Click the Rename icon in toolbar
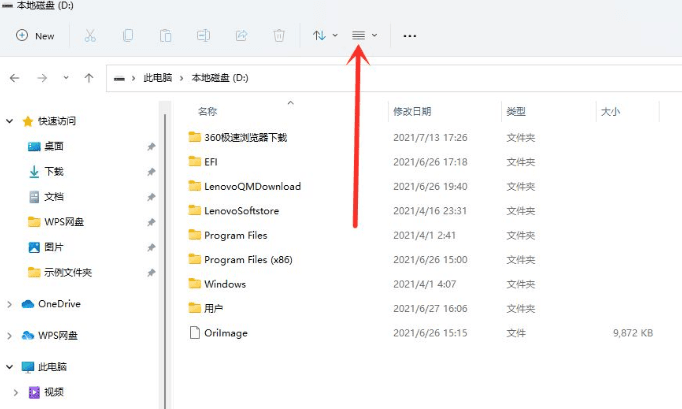The height and width of the screenshot is (409, 682). [203, 36]
